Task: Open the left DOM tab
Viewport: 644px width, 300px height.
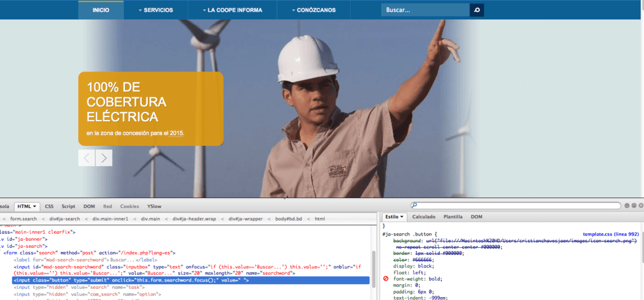Action: 89,206
